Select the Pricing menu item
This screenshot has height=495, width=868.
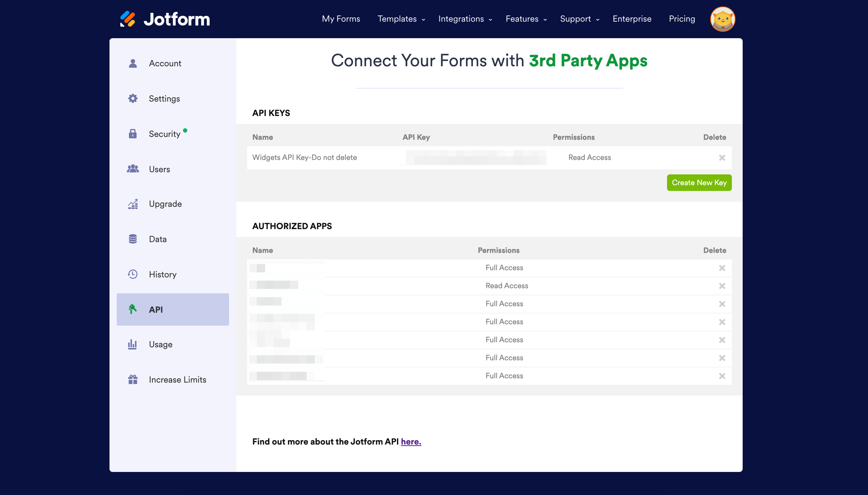coord(682,19)
